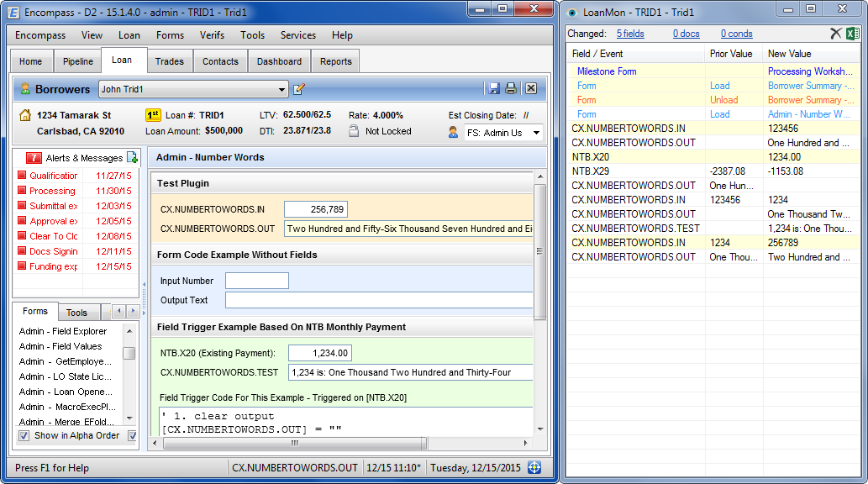Screen dimensions: 868x484
Task: Open the Encompass menu
Action: click(x=40, y=35)
